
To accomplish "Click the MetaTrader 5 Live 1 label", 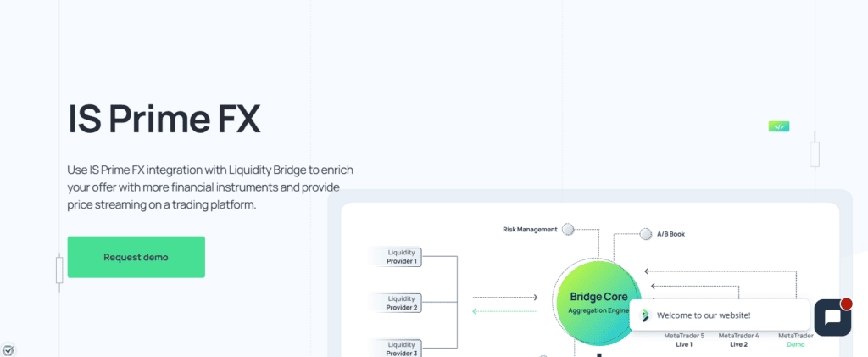I will click(684, 340).
